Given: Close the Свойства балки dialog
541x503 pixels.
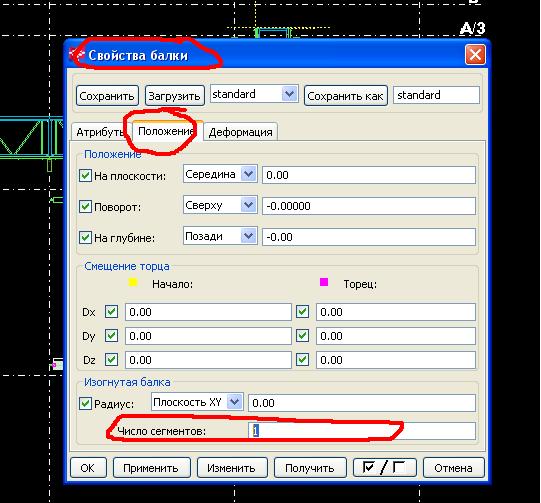Looking at the screenshot, I should click(475, 55).
